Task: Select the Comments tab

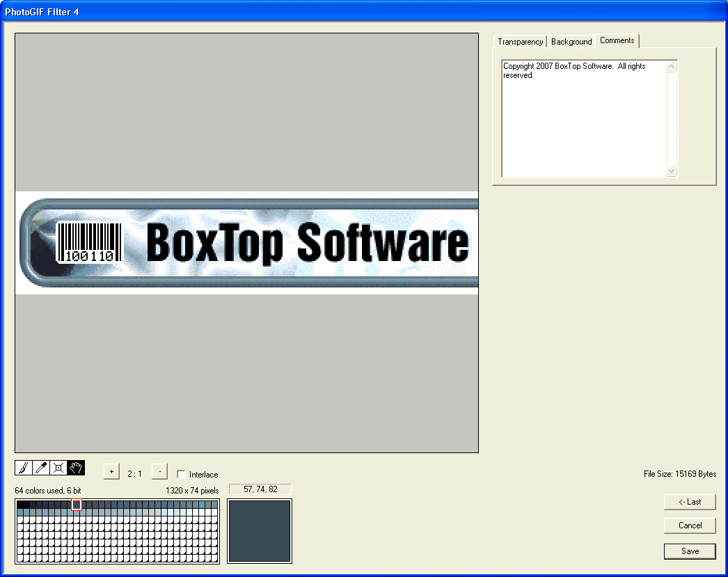Action: 617,40
